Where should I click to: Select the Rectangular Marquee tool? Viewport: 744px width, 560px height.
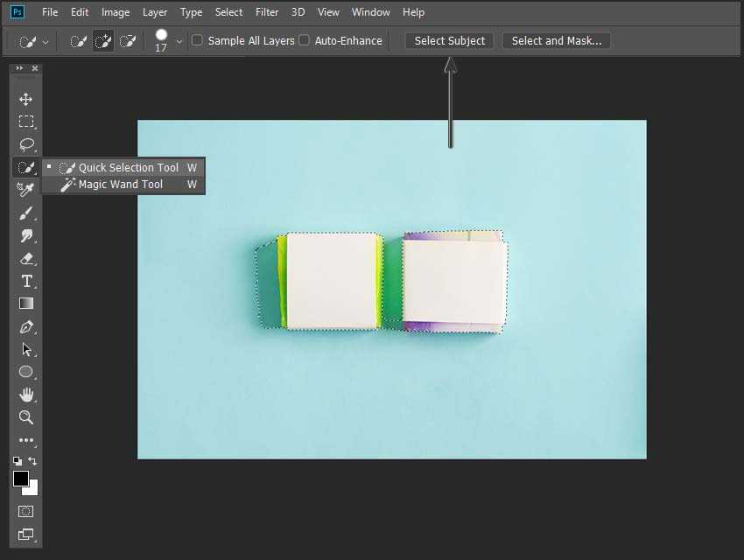[26, 122]
